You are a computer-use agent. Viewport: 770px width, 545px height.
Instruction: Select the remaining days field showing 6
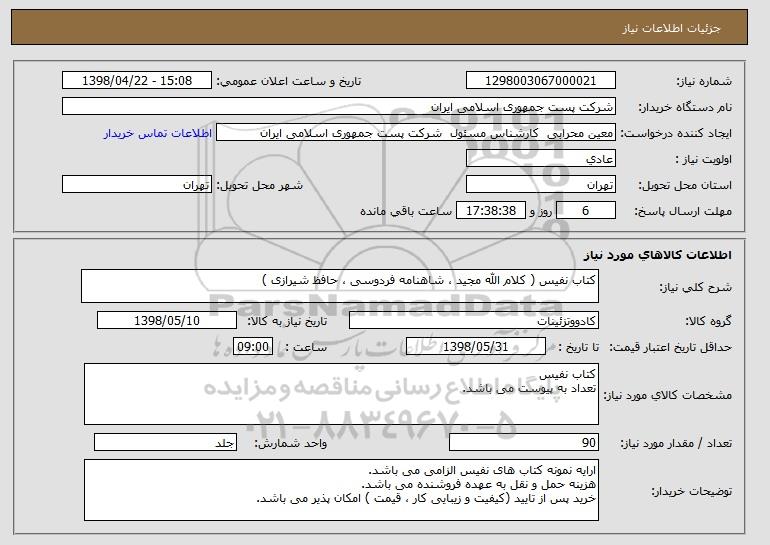(586, 211)
